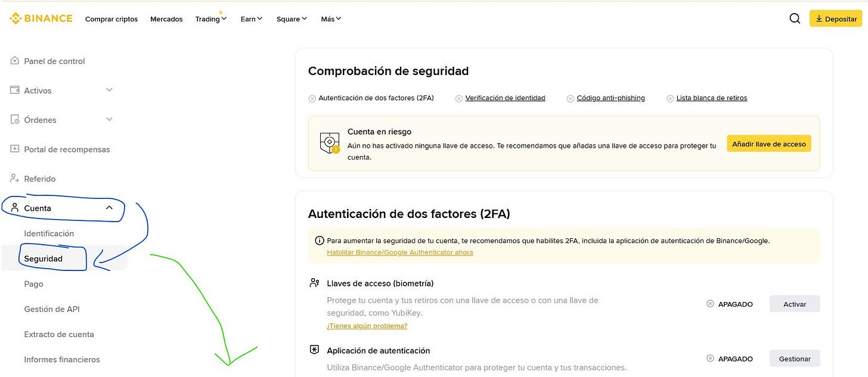
Task: Click the status icon beside Autenticación de dos factores
Action: pyautogui.click(x=312, y=98)
